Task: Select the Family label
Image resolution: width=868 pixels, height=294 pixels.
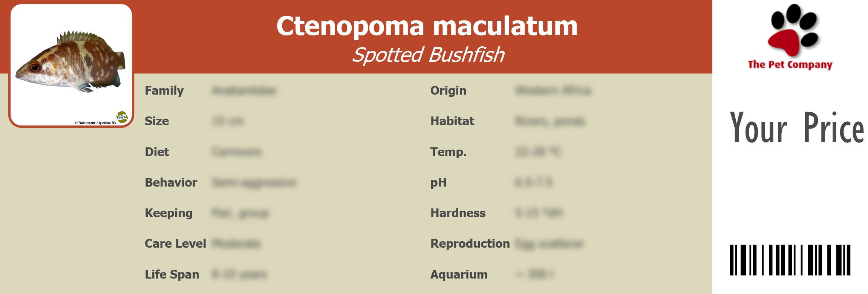Action: [x=164, y=90]
